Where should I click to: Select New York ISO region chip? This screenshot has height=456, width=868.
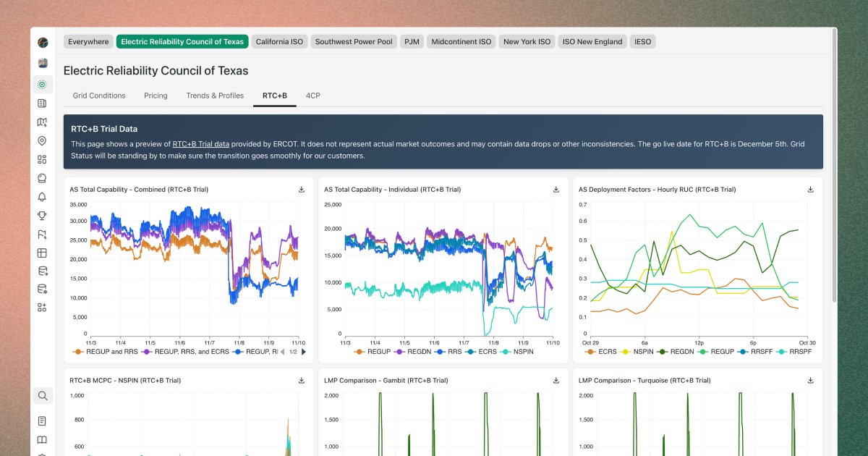(527, 42)
